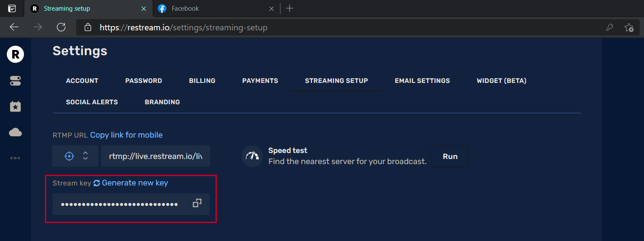Screen dimensions: 644x241
Task: Select the Streaming setup browser tab
Action: [88, 9]
